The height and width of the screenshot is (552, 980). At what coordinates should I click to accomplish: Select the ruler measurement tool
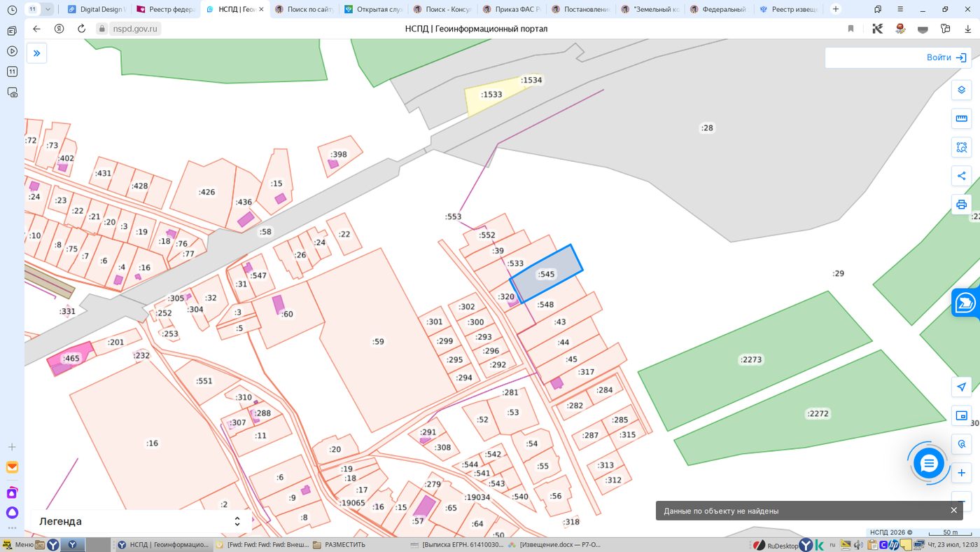961,118
